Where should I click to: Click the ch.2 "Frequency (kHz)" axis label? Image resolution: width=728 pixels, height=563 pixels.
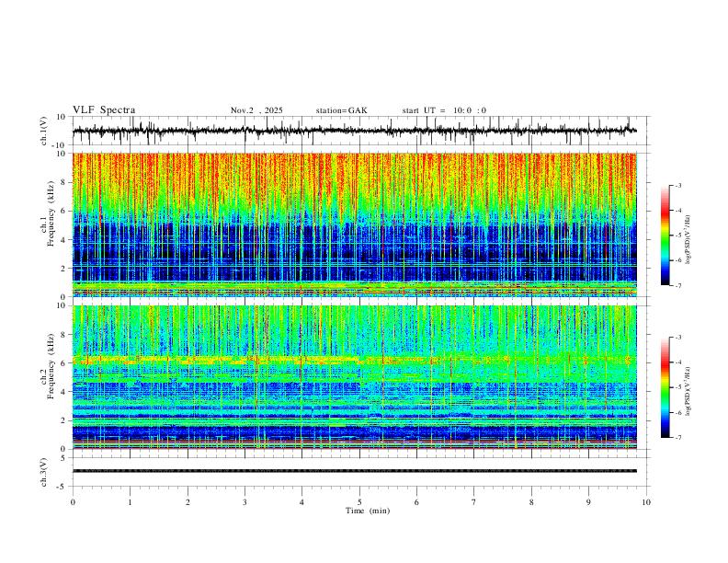click(x=51, y=366)
